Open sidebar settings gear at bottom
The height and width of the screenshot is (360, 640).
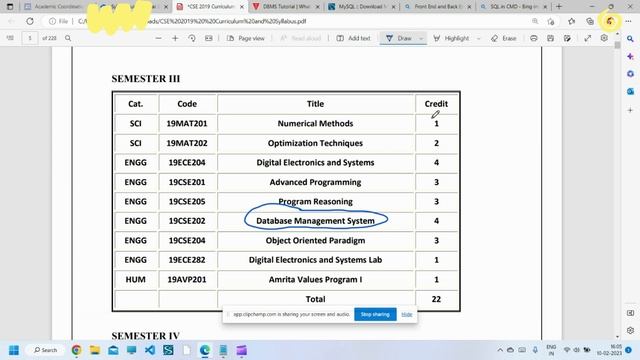(630, 330)
